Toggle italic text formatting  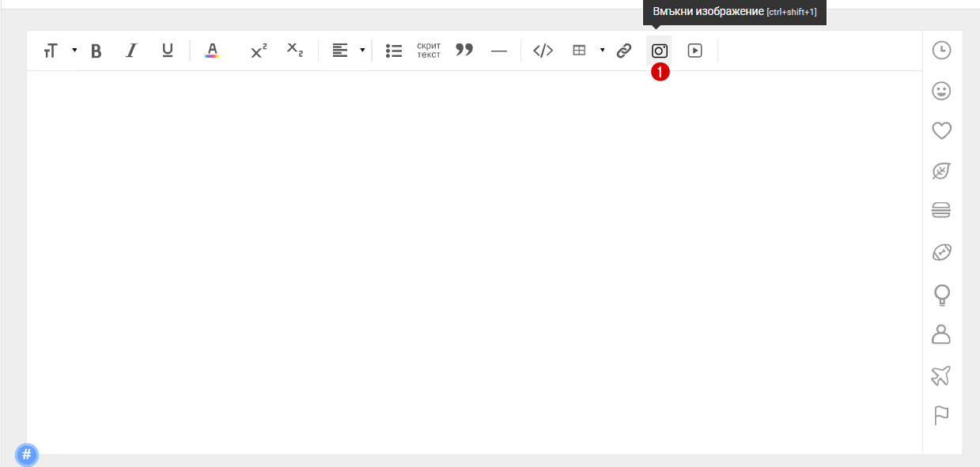coord(131,51)
